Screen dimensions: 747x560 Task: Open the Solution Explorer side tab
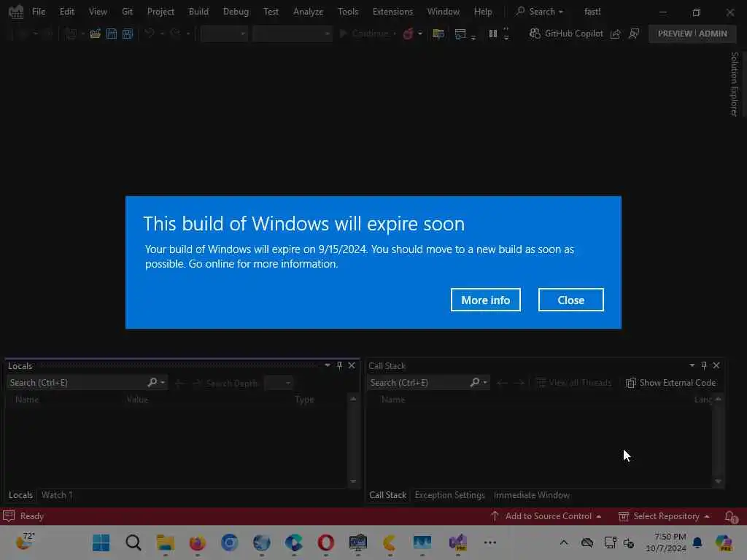[734, 84]
